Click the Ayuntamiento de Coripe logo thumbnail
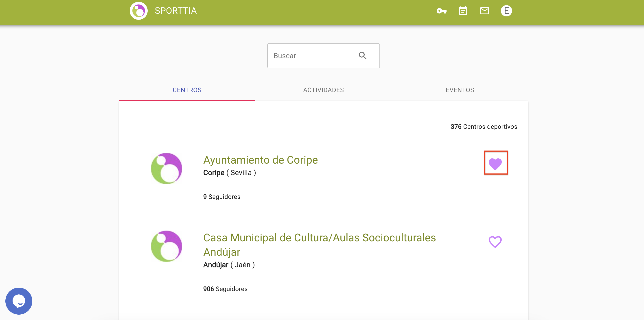Image resolution: width=644 pixels, height=320 pixels. 166,169
